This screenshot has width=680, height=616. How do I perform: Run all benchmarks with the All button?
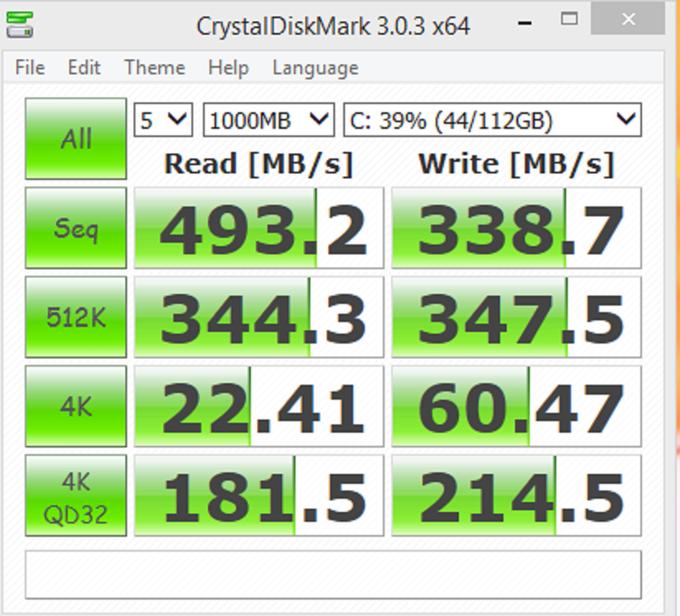click(76, 139)
